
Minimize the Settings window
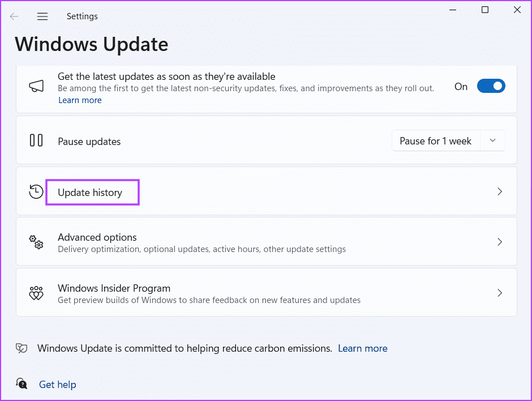[453, 10]
